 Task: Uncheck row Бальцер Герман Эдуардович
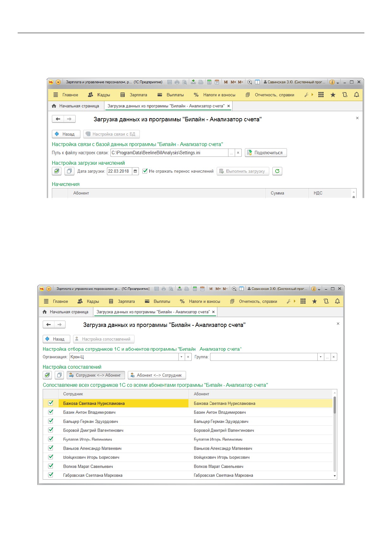point(51,421)
